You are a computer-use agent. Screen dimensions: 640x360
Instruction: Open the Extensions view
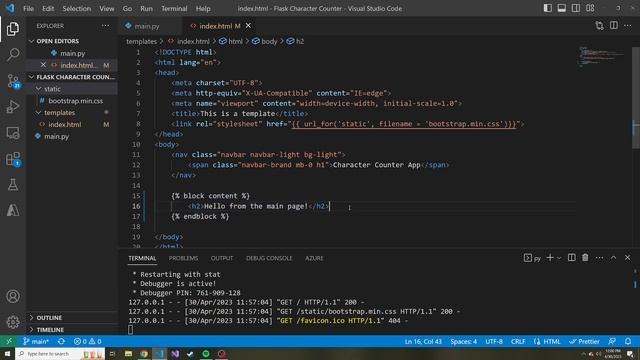pos(13,159)
